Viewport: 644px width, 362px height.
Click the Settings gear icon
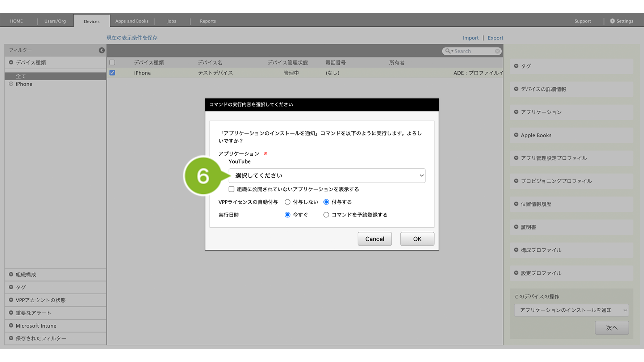pos(612,21)
